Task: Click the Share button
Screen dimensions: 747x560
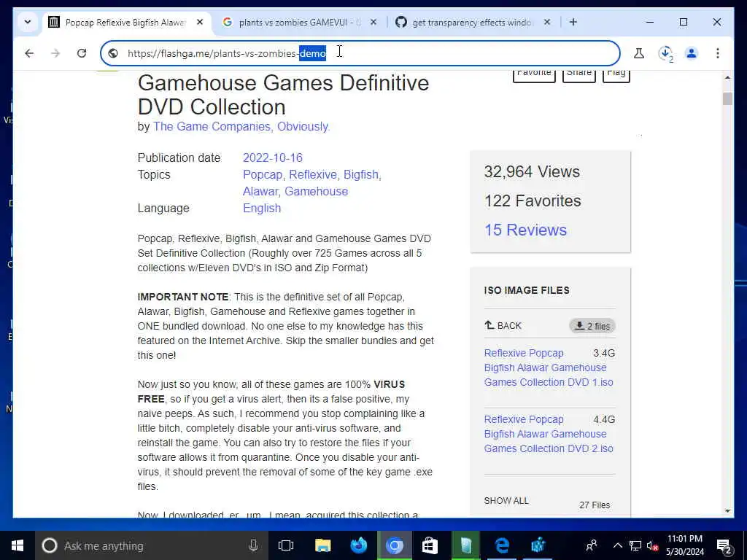Action: coord(578,75)
